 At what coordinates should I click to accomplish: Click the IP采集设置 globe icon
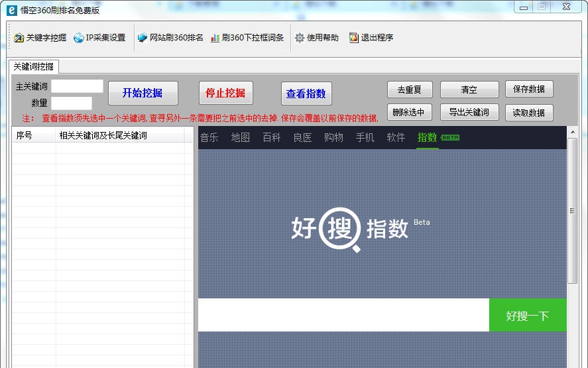pyautogui.click(x=79, y=38)
